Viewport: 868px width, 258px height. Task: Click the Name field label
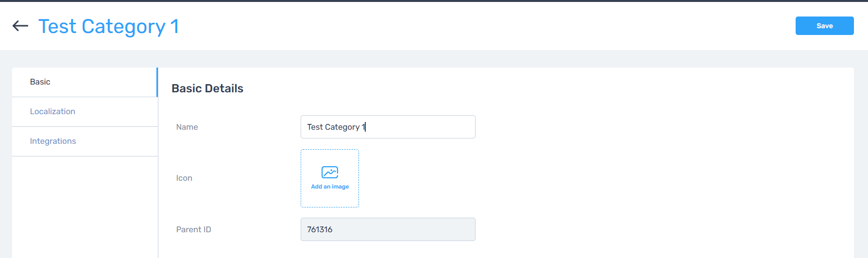pos(187,127)
